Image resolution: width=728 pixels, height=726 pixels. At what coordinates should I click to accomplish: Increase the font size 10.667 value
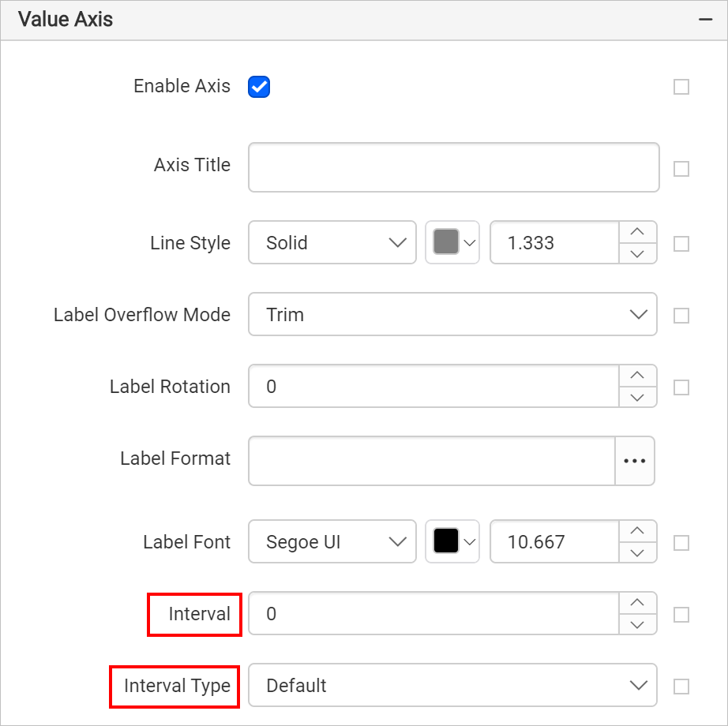point(637,531)
